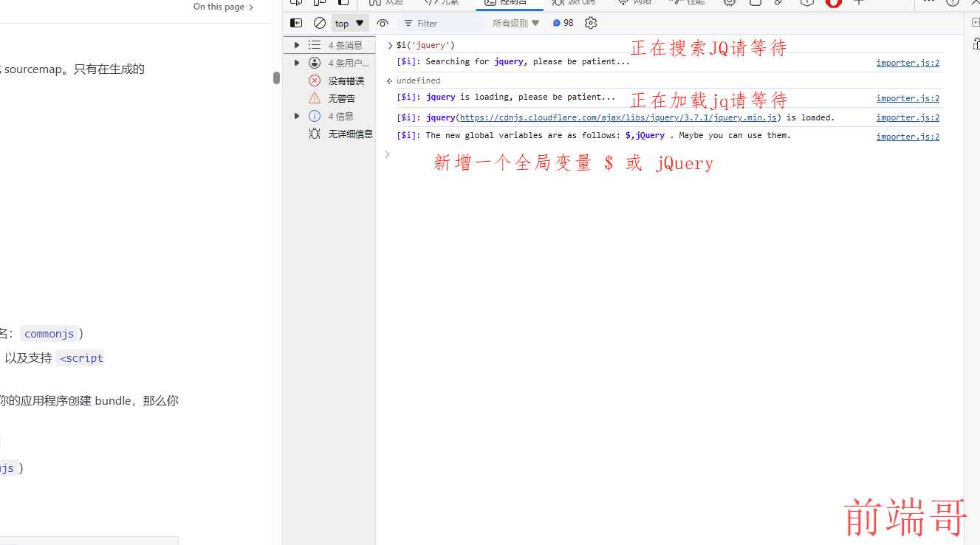Expand the 4 条用户 messages arrow
The height and width of the screenshot is (545, 980).
point(297,63)
